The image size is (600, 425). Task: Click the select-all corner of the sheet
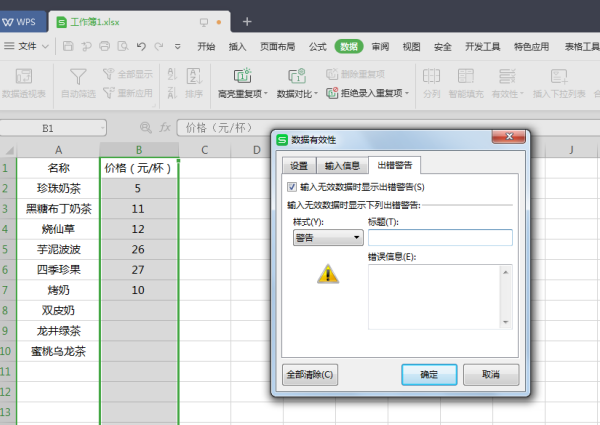[8, 150]
